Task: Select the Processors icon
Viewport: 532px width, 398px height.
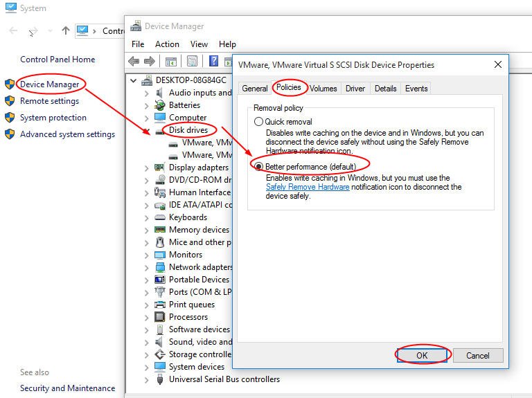Action: (x=160, y=316)
